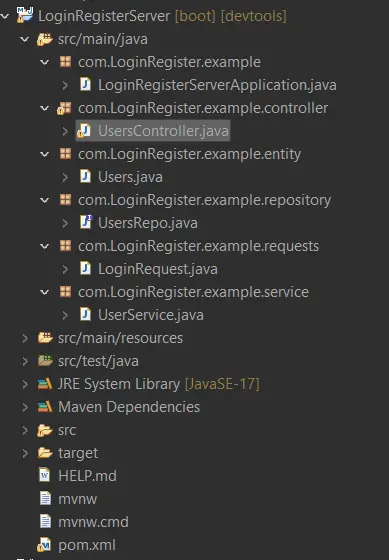Screen dimensions: 389x560
Task: Click the entity package icon
Action: click(65, 154)
